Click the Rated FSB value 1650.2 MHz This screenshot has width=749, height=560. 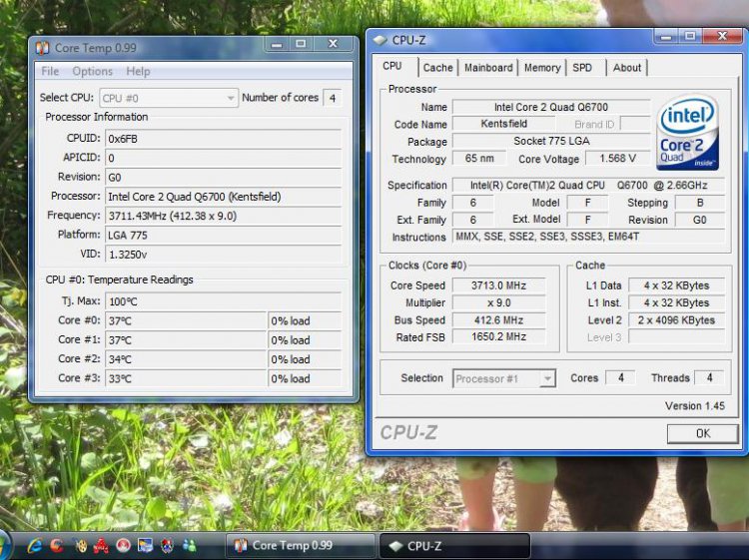pyautogui.click(x=498, y=337)
